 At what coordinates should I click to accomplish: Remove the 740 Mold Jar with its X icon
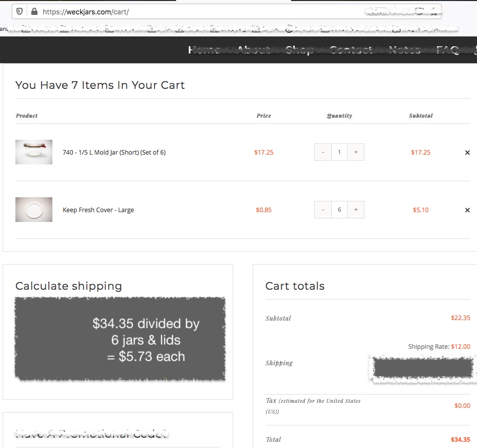(x=467, y=152)
